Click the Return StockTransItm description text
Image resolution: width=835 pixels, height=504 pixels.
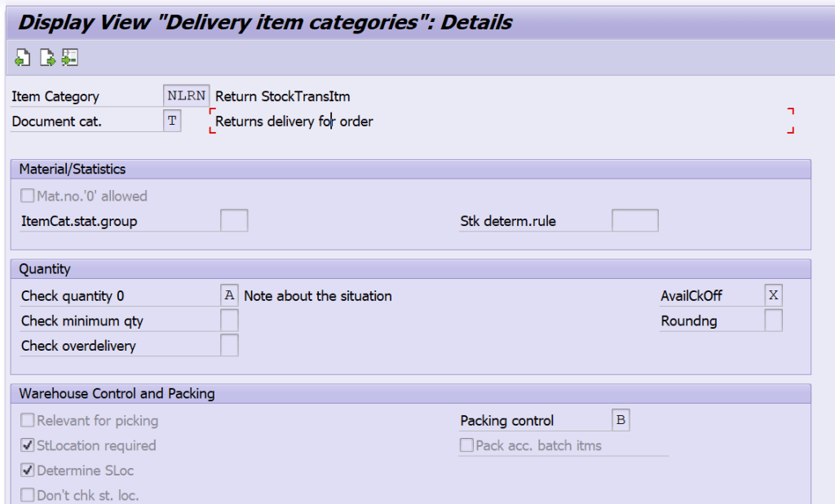pyautogui.click(x=281, y=95)
